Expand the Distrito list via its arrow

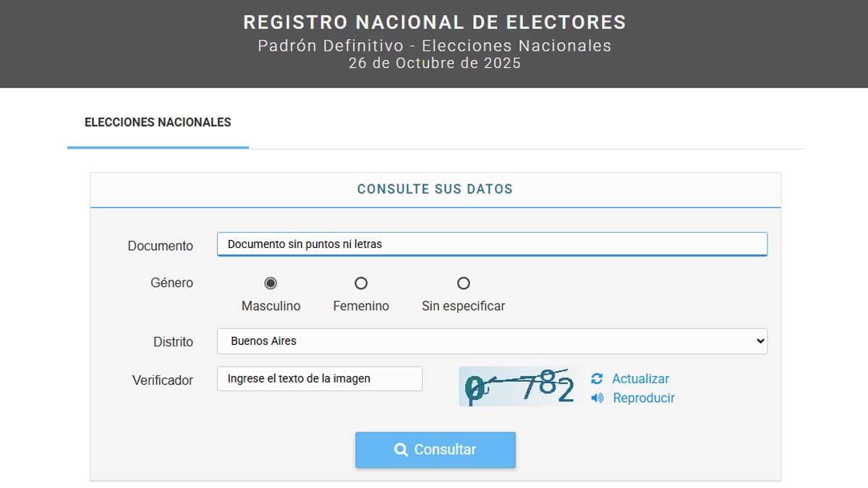759,341
